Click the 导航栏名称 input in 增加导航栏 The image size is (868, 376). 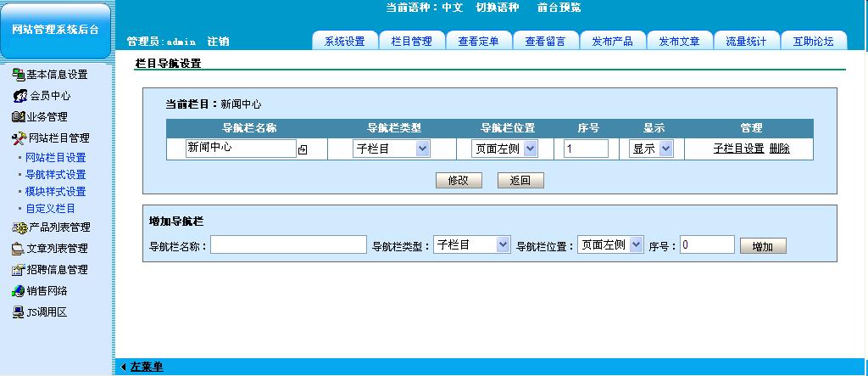point(288,244)
